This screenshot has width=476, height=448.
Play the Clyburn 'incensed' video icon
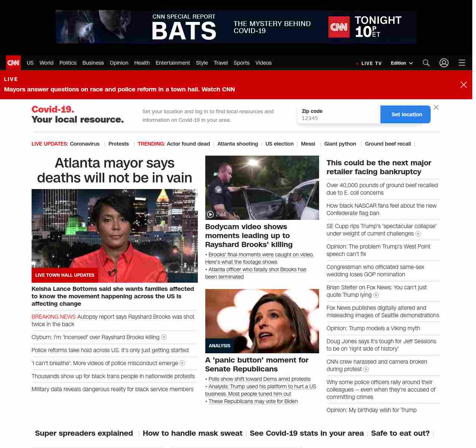[x=164, y=337]
